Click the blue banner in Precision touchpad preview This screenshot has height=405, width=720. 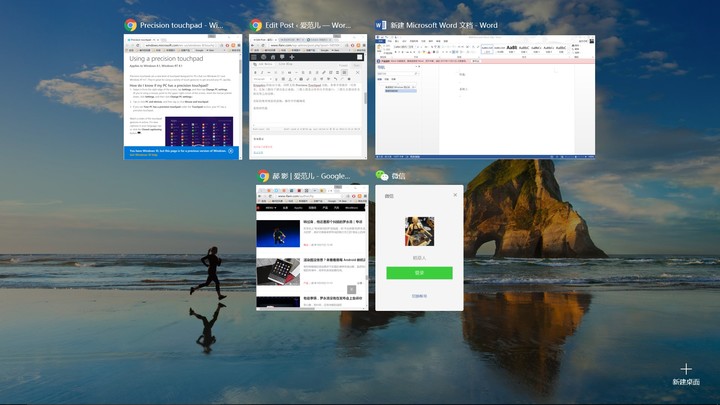(181, 152)
